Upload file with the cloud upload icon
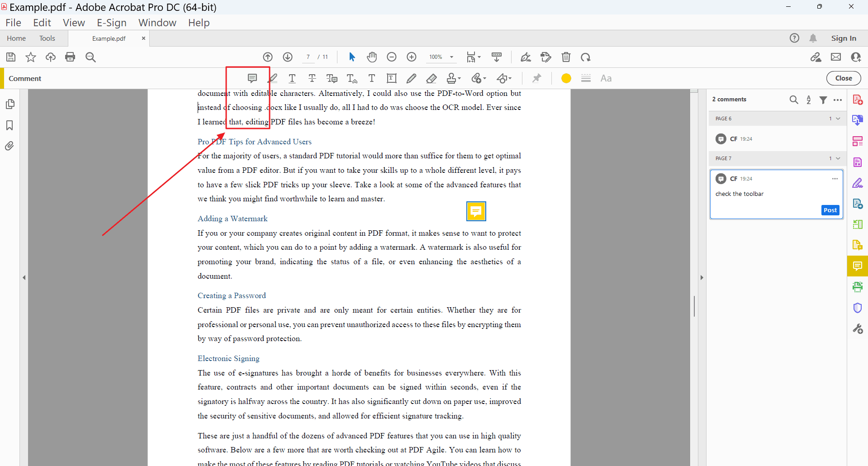 tap(51, 57)
